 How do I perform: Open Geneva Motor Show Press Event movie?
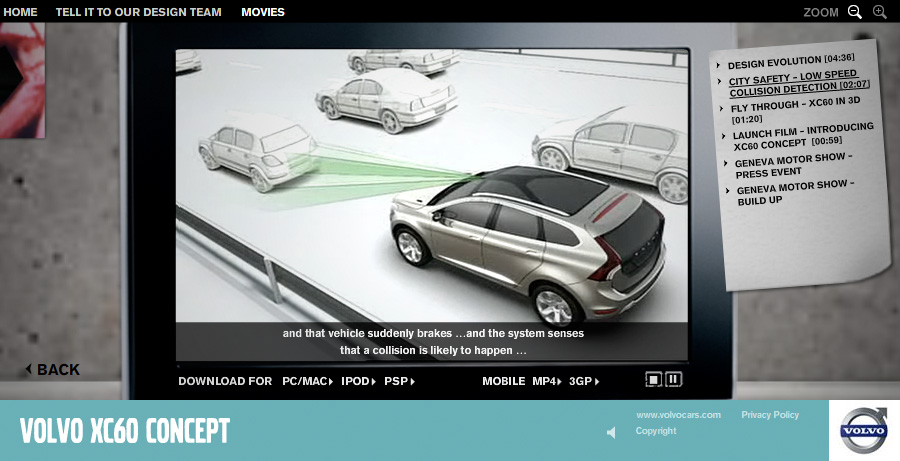coord(794,165)
